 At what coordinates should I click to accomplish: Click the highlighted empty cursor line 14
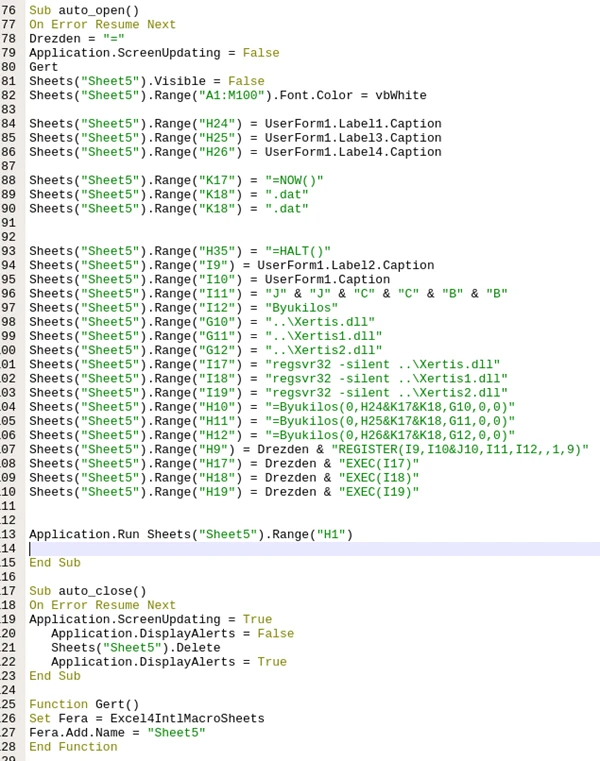coord(314,548)
